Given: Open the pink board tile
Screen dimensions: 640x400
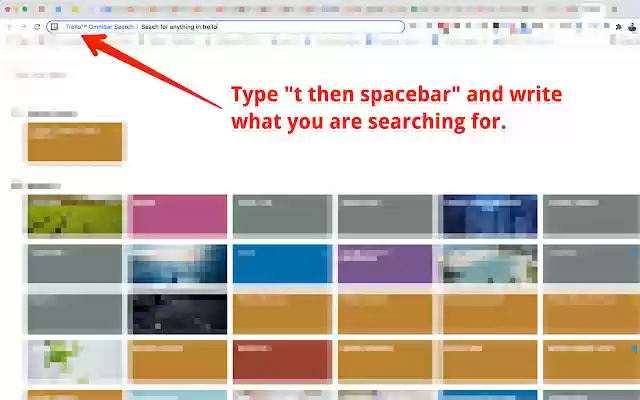Looking at the screenshot, I should point(177,216).
